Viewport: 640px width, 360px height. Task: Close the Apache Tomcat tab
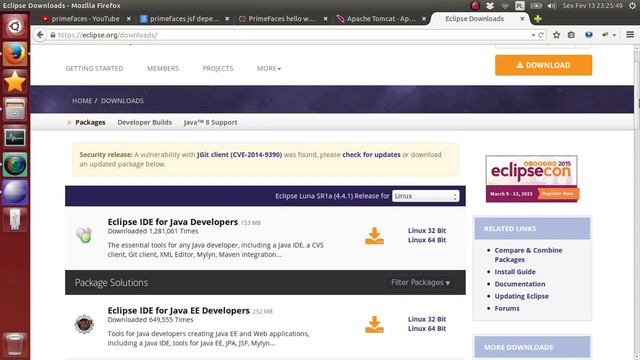point(424,19)
